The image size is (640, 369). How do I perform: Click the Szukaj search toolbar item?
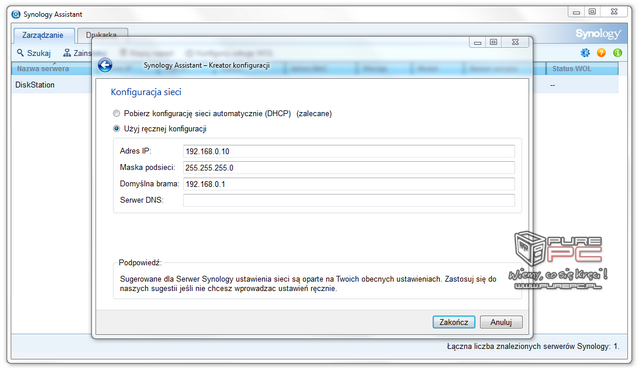[x=34, y=53]
